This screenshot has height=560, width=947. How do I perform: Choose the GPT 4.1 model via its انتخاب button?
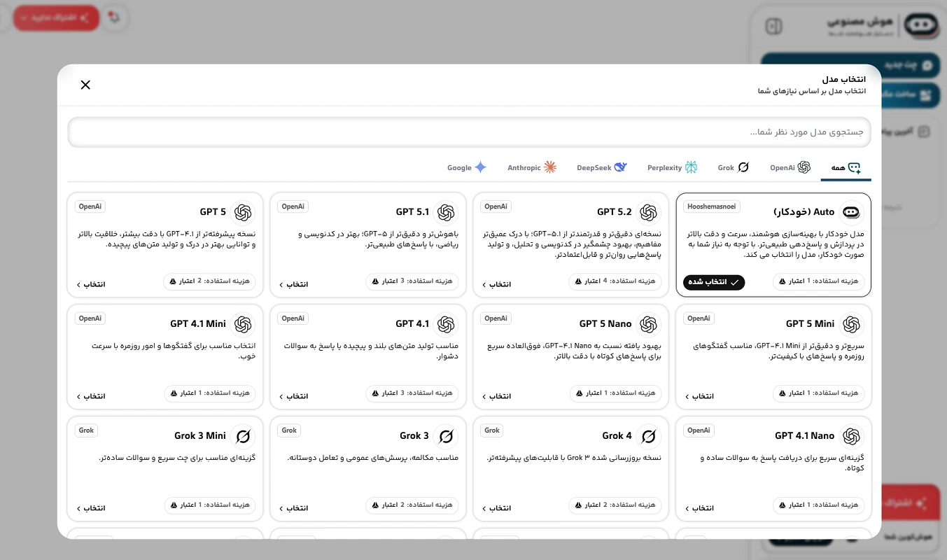[x=293, y=396]
